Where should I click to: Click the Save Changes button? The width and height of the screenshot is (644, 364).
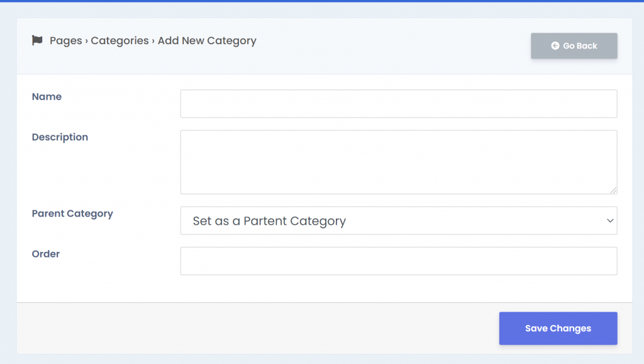(558, 328)
